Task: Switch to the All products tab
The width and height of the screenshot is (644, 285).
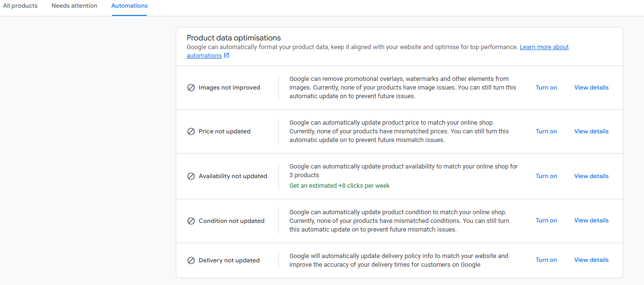Action: [20, 6]
